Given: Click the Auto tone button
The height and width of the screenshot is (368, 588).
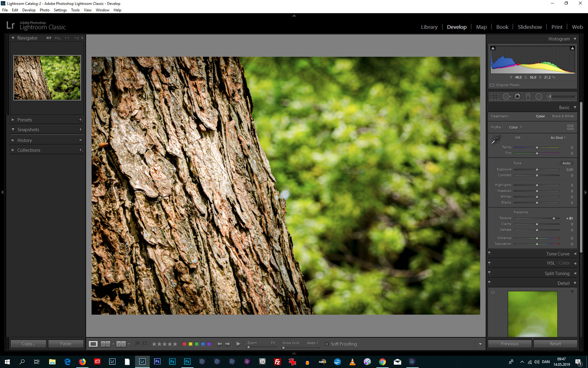Looking at the screenshot, I should click(x=567, y=163).
